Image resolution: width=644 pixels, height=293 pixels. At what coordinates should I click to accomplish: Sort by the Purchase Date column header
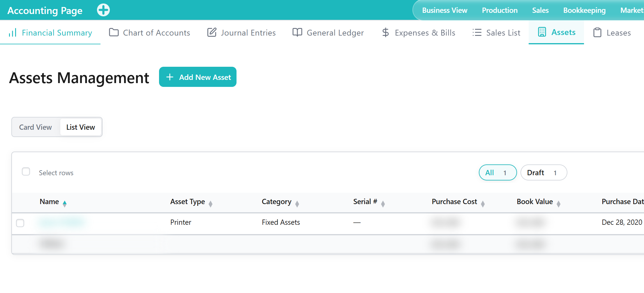point(623,202)
